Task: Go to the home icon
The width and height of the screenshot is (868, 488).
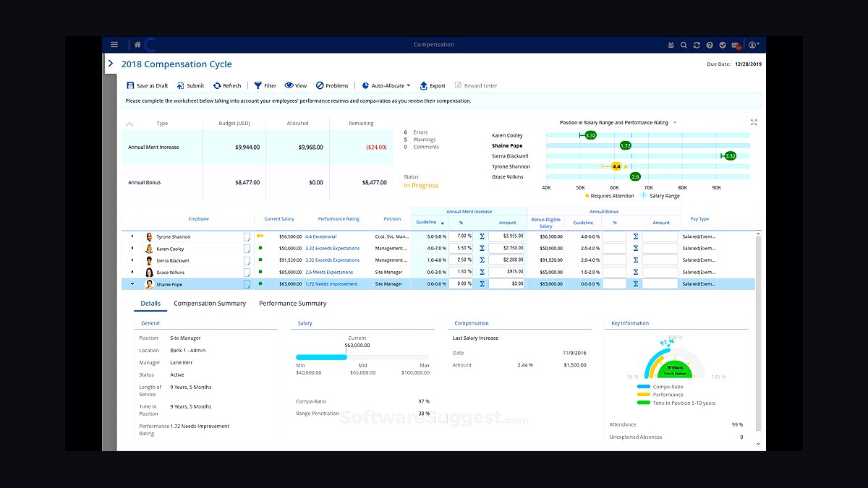Action: click(x=137, y=45)
